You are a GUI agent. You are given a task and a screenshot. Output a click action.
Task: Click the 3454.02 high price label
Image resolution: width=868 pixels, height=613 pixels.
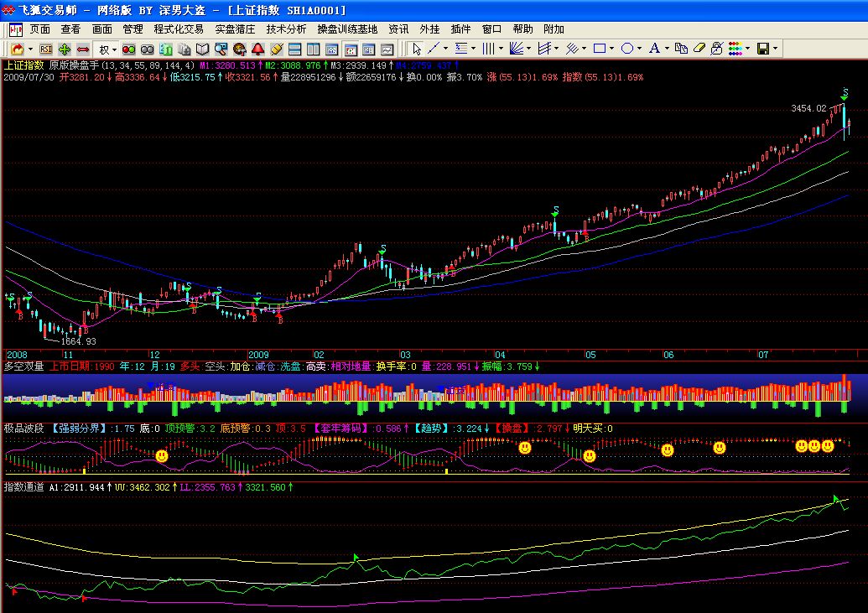[808, 108]
